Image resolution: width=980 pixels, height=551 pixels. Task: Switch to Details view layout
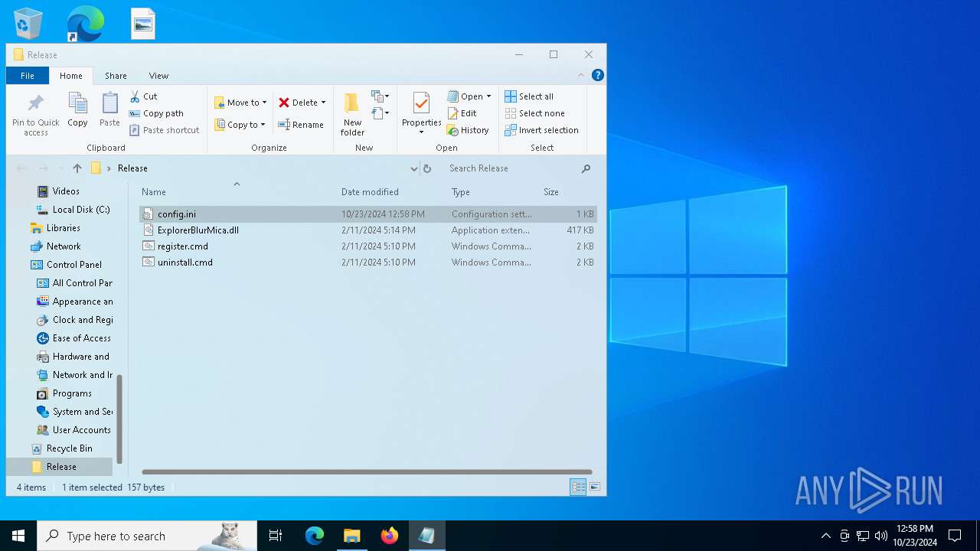point(578,487)
